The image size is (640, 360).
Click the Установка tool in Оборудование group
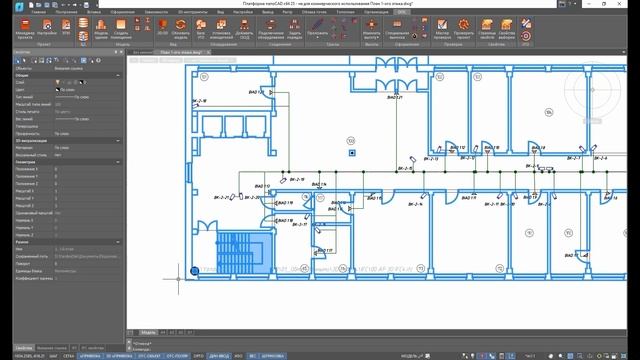[221, 29]
